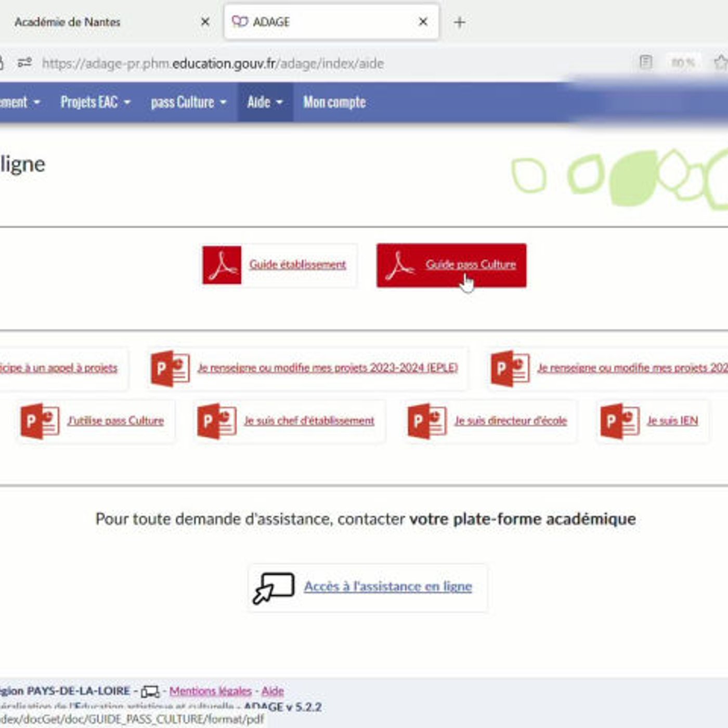Viewport: 728px width, 728px height.
Task: Click the browser address bar URL
Action: click(213, 63)
